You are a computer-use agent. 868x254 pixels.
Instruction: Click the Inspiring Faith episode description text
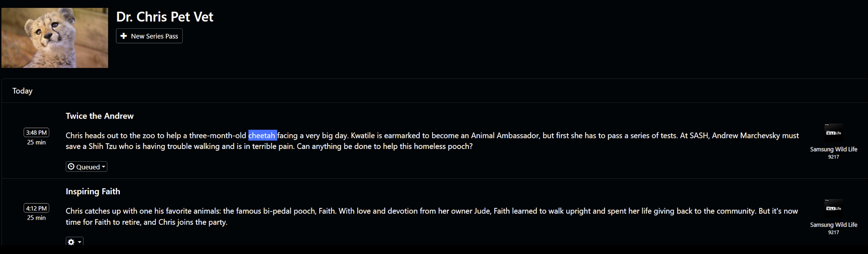click(x=431, y=216)
